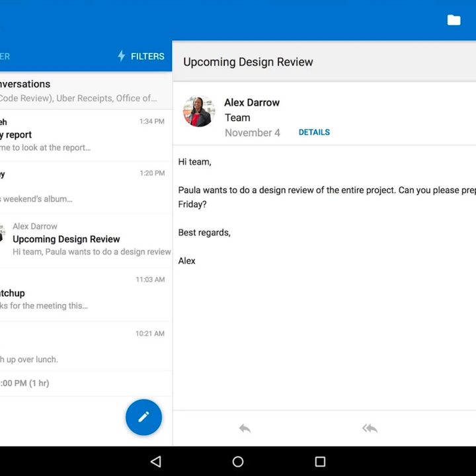Tap the Team recipient label
Image resolution: width=476 pixels, height=476 pixels.
point(238,118)
